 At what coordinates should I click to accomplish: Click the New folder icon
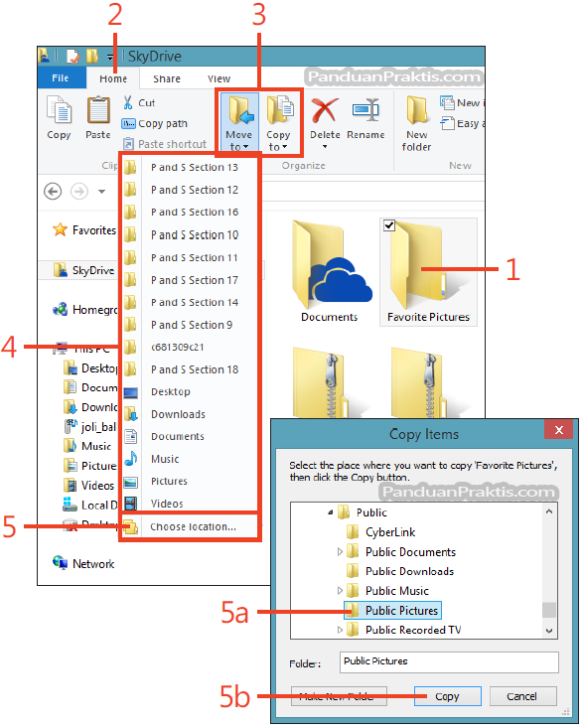coord(417,110)
